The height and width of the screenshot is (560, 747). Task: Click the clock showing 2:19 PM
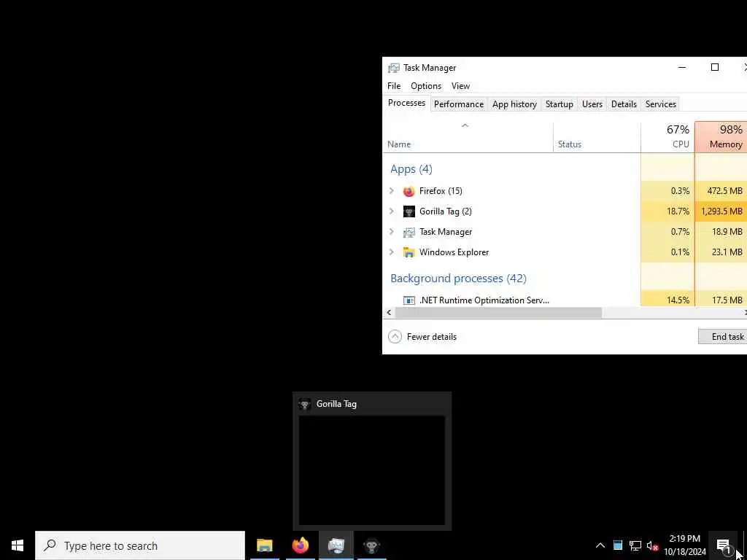click(x=685, y=545)
